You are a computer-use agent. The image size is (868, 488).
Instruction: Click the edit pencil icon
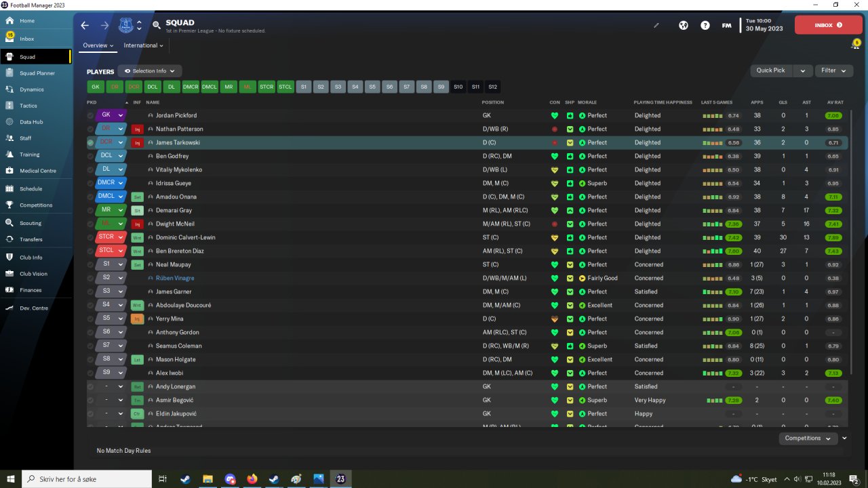656,26
